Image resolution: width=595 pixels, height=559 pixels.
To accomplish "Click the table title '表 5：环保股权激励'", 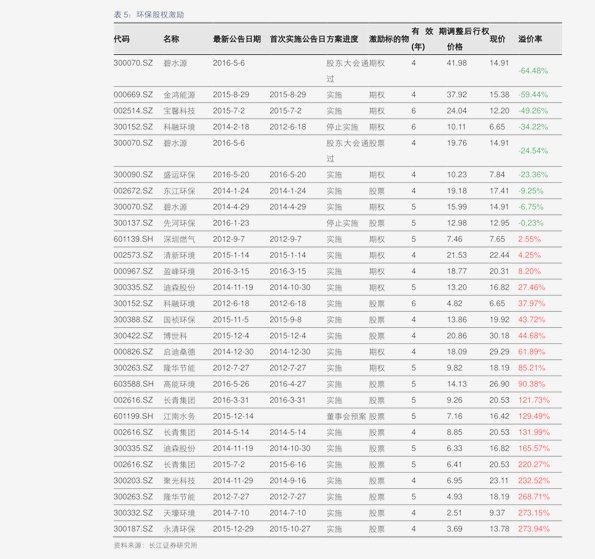I will (149, 15).
